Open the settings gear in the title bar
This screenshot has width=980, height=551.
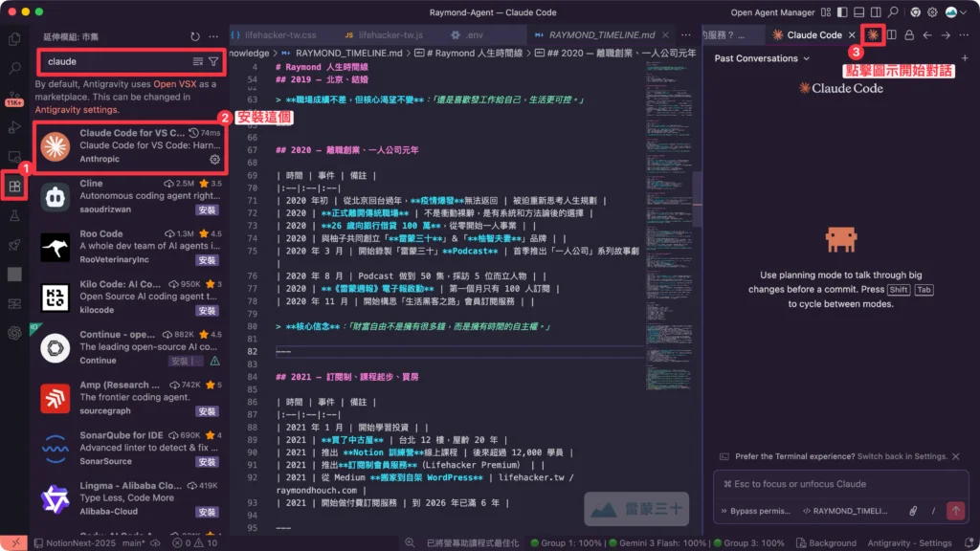pos(930,11)
